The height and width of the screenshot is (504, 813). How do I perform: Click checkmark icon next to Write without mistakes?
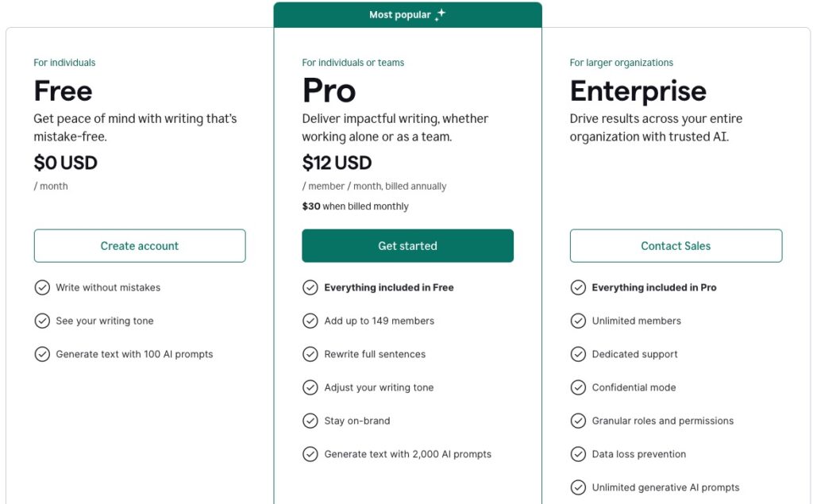coord(42,287)
